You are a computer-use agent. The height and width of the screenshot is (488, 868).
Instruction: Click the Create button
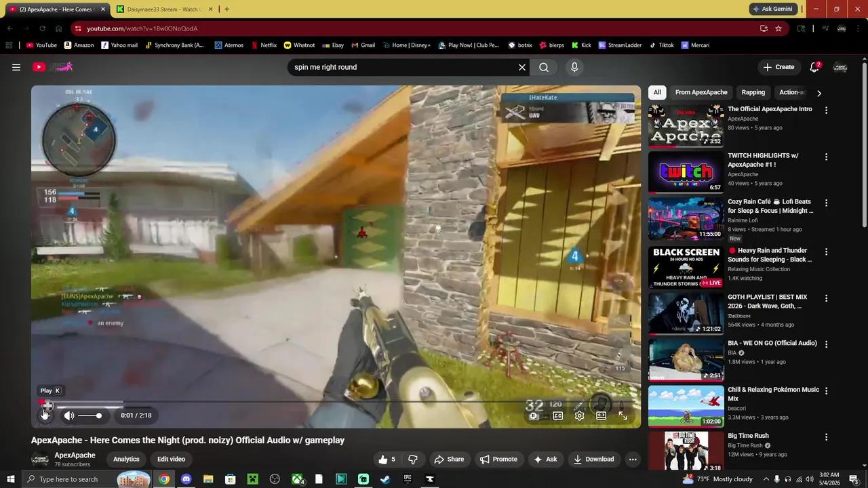point(778,67)
